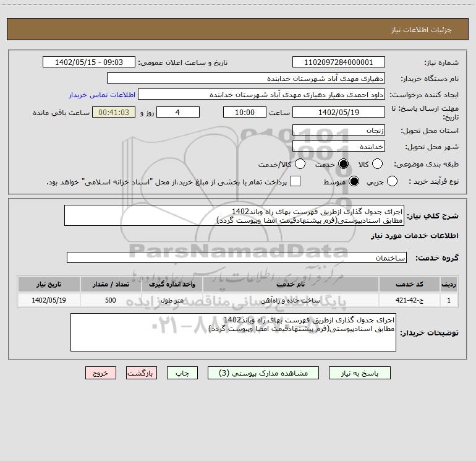Click the نام خدمت column header
The image size is (476, 461).
pos(291,284)
